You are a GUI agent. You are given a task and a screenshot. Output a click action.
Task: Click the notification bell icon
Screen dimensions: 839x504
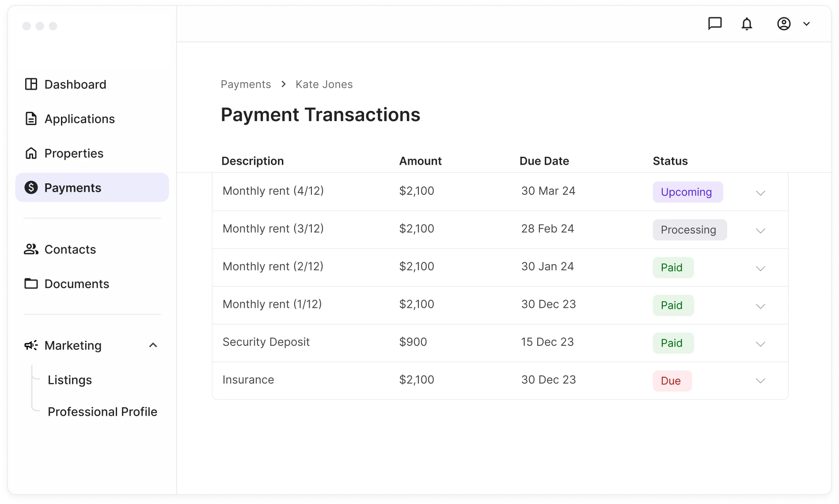(x=747, y=23)
